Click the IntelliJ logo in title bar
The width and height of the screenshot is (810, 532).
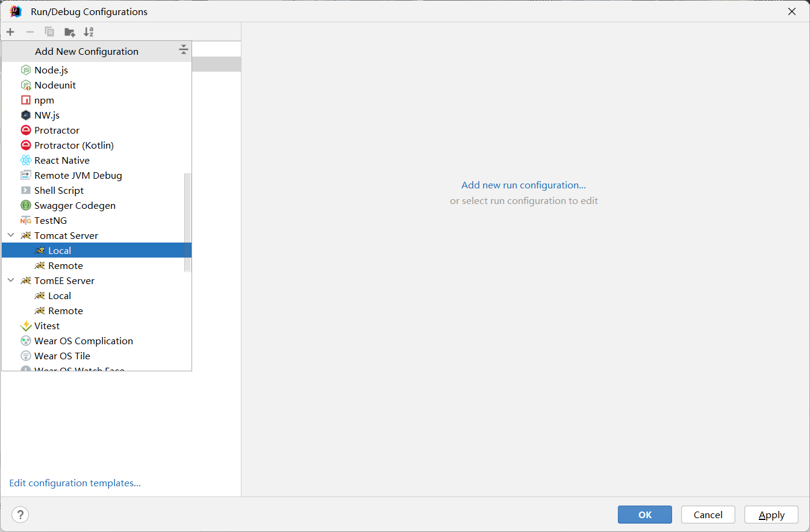(x=16, y=11)
